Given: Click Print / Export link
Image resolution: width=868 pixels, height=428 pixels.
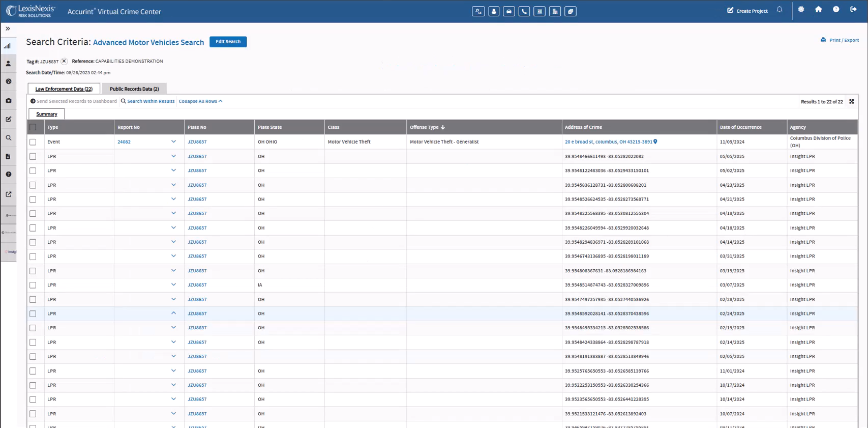Looking at the screenshot, I should coord(840,40).
